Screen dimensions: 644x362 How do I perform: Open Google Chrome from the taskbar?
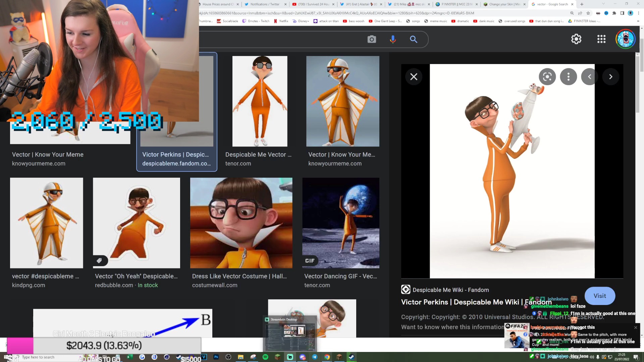tap(327, 357)
